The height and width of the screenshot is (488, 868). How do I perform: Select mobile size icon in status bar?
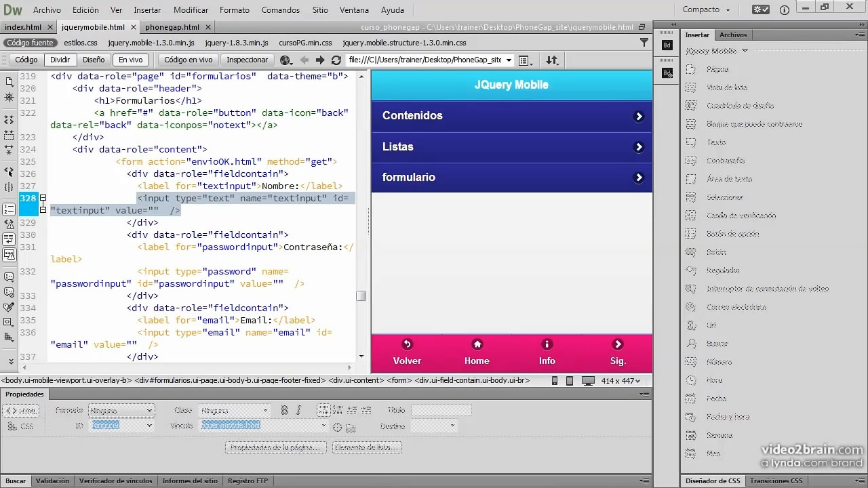(x=555, y=381)
